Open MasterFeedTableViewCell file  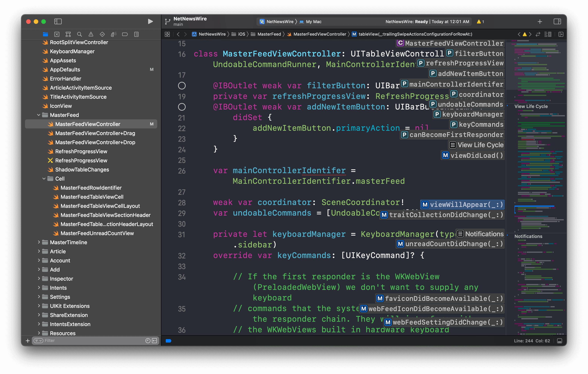[x=92, y=197]
